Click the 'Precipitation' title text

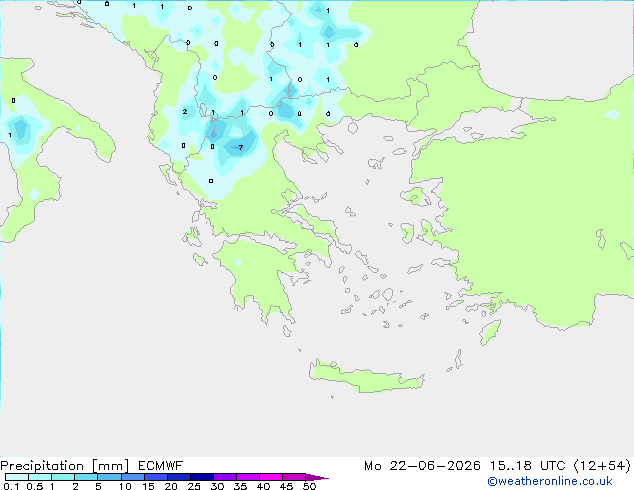point(42,466)
